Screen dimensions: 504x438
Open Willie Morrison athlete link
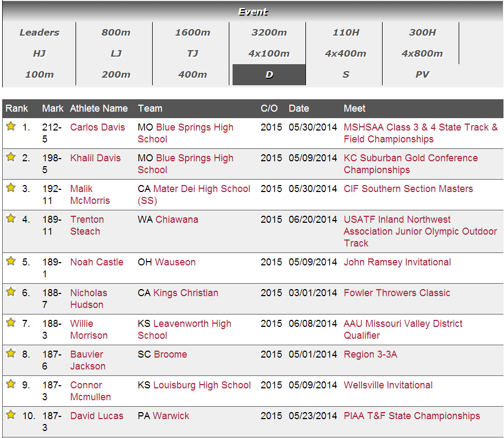(88, 330)
